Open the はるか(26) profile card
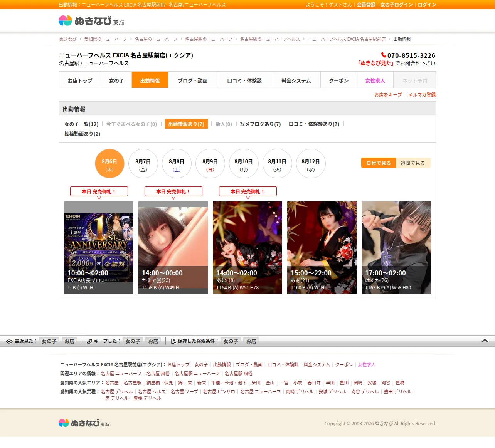Image resolution: width=495 pixels, height=448 pixels. tap(396, 248)
